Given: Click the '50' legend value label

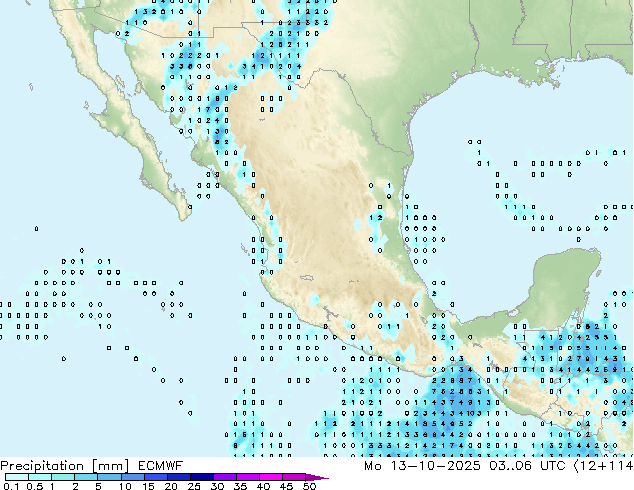Looking at the screenshot, I should coord(309,486).
